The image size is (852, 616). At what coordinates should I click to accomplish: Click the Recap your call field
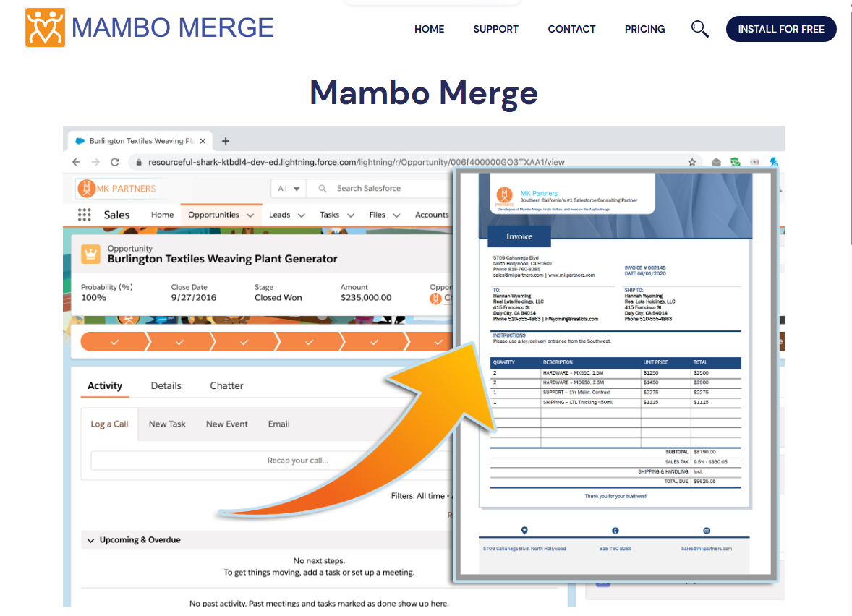point(272,460)
